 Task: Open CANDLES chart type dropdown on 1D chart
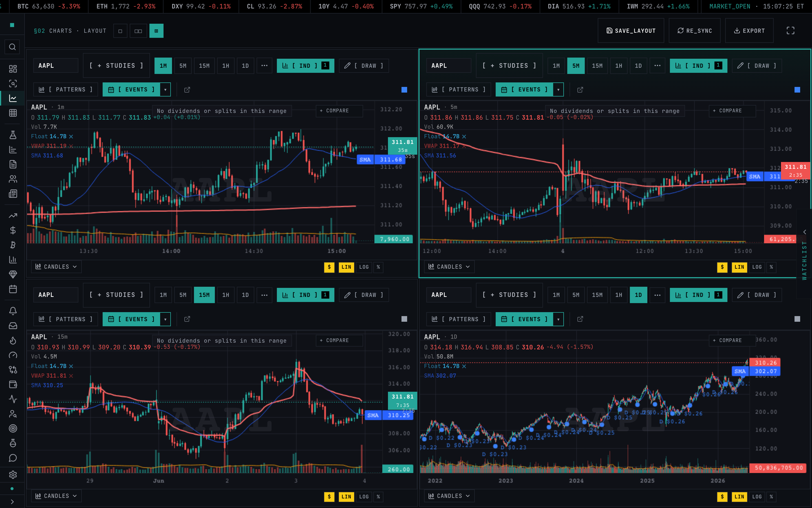pyautogui.click(x=449, y=496)
